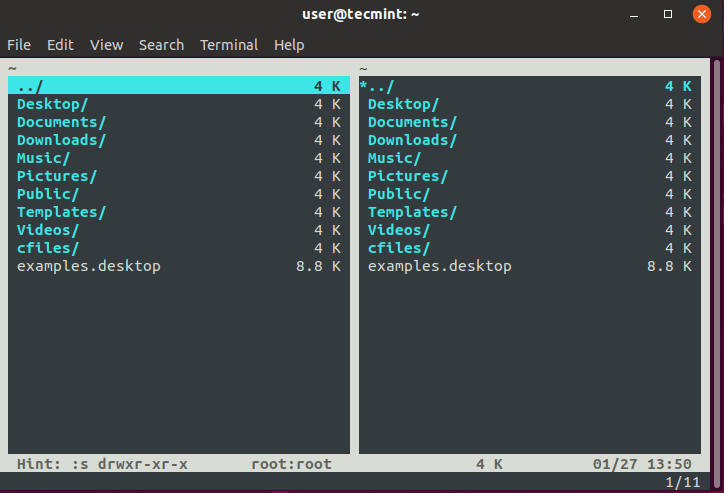This screenshot has height=493, width=724.
Task: Choose Pictures/ folder in right pane
Action: (408, 176)
